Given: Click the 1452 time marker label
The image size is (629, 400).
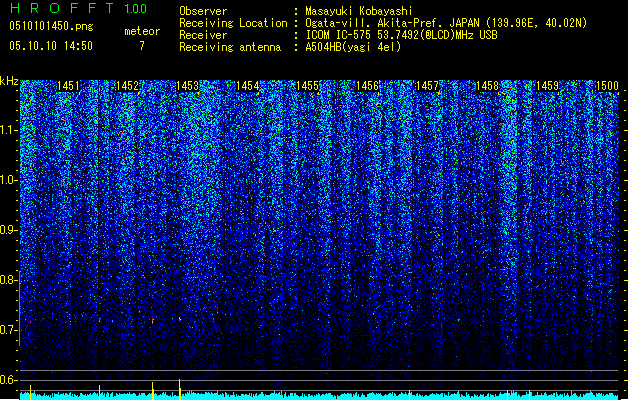Looking at the screenshot, I should pyautogui.click(x=127, y=86).
